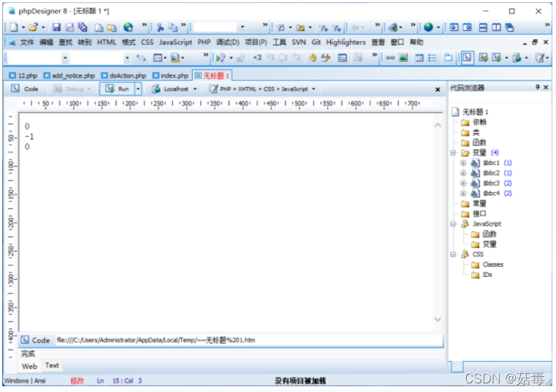The image size is (556, 392).
Task: Click the Insert table icon
Action: [419, 58]
